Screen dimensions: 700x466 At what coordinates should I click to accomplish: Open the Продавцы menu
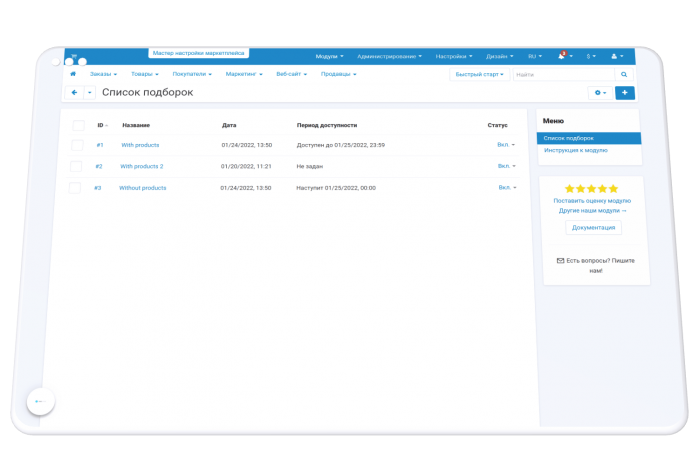(338, 74)
